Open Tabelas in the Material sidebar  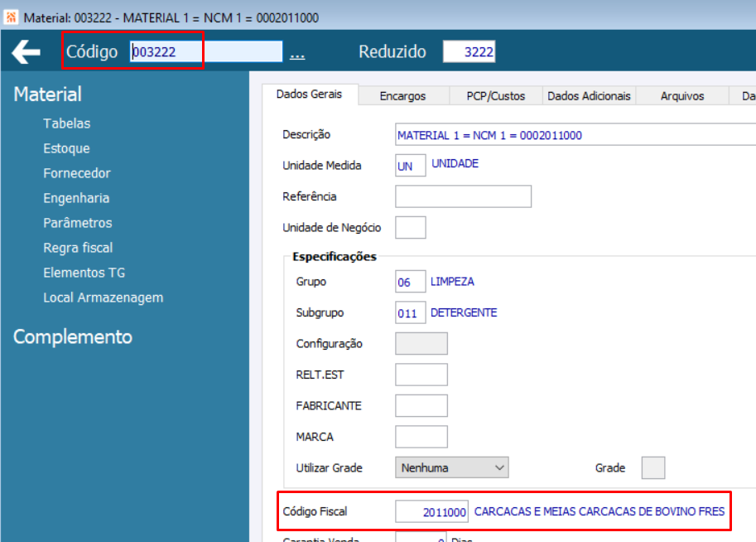[x=67, y=123]
